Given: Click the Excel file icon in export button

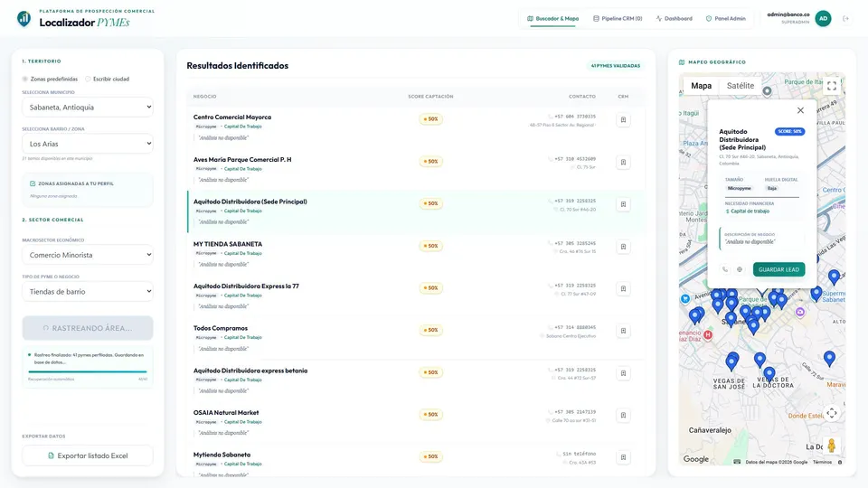Looking at the screenshot, I should coord(51,455).
